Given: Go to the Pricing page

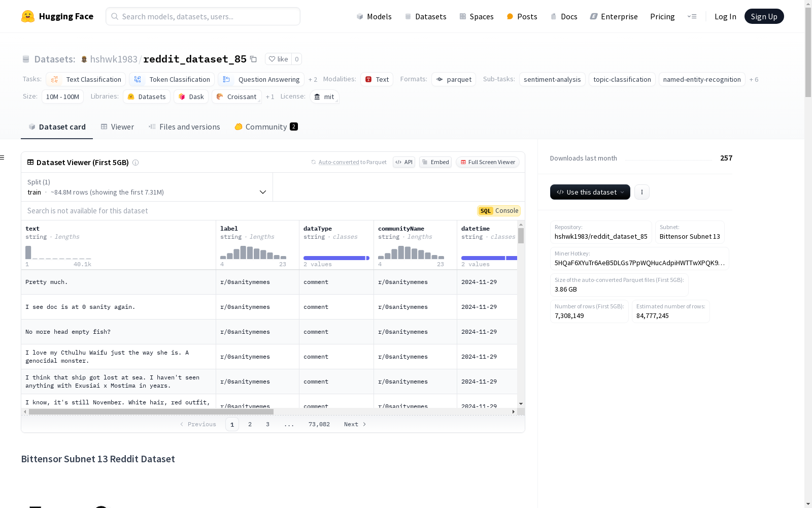Looking at the screenshot, I should (662, 16).
